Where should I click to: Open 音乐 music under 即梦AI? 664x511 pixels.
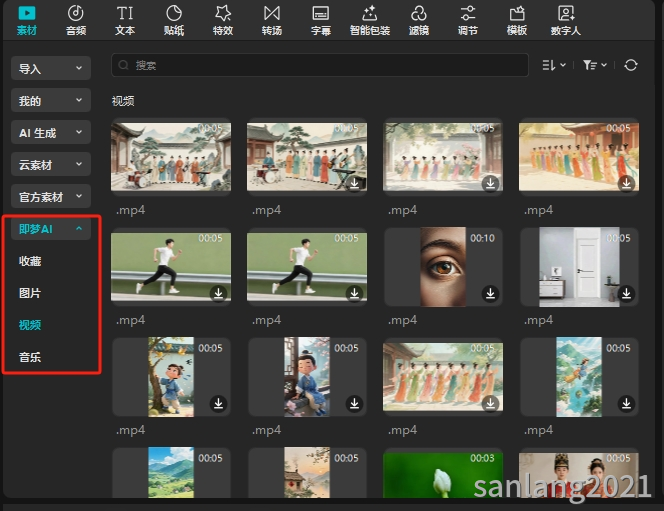click(30, 357)
